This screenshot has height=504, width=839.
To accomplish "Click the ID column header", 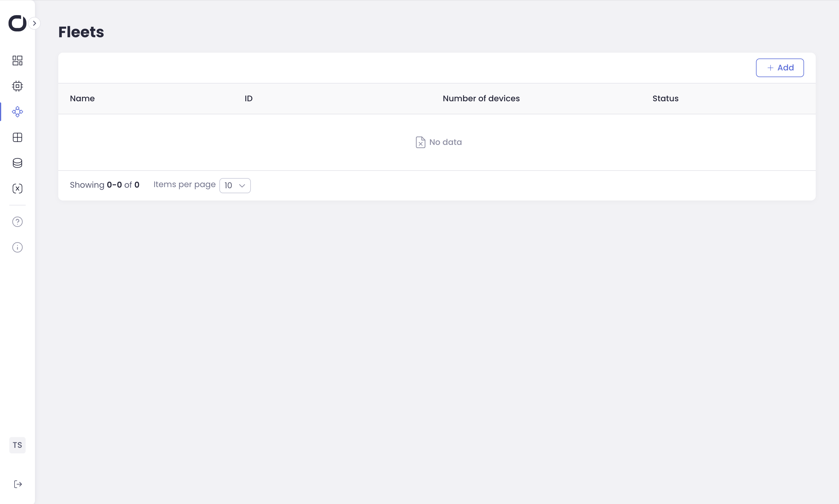I will click(x=248, y=98).
